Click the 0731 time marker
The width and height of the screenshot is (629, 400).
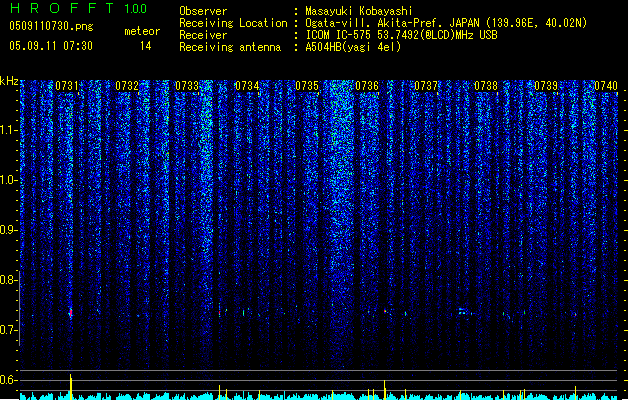pos(67,86)
